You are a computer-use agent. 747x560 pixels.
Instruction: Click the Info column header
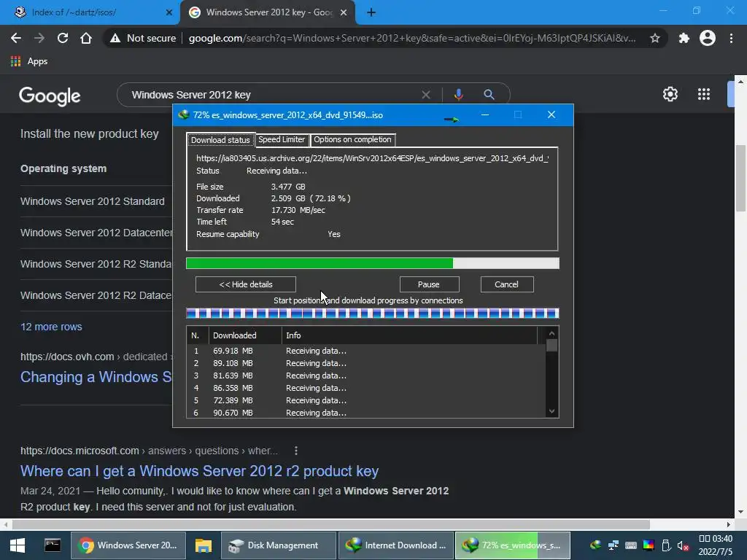(x=410, y=335)
